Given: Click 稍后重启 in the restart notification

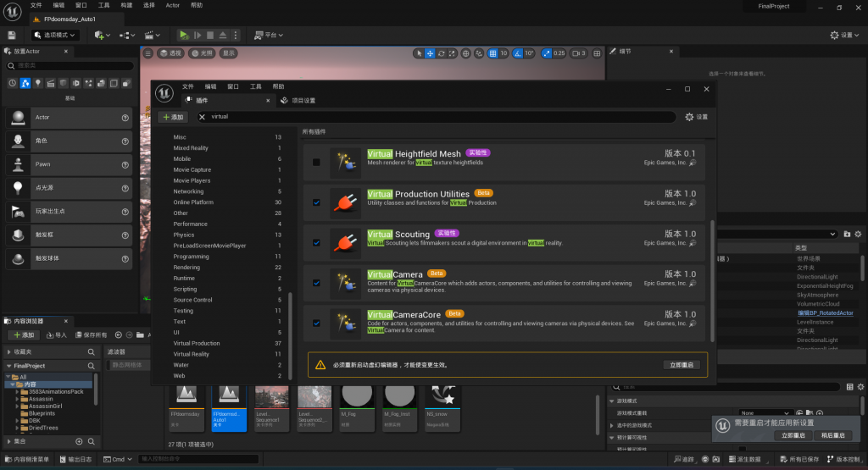Looking at the screenshot, I should (x=832, y=436).
